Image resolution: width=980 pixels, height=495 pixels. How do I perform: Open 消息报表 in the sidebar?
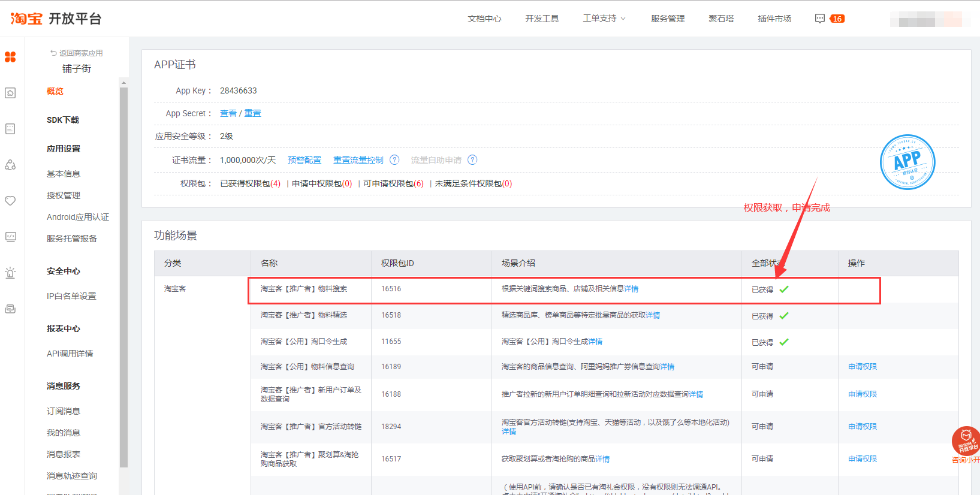64,454
